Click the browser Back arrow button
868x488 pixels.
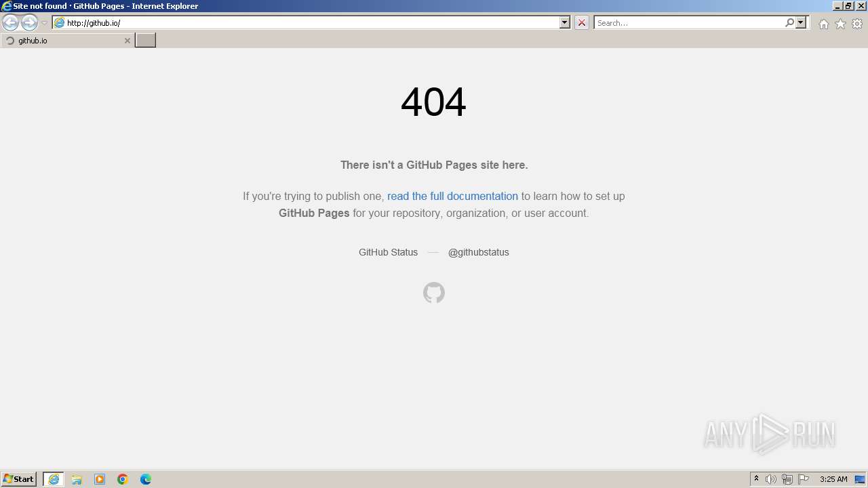[x=10, y=23]
